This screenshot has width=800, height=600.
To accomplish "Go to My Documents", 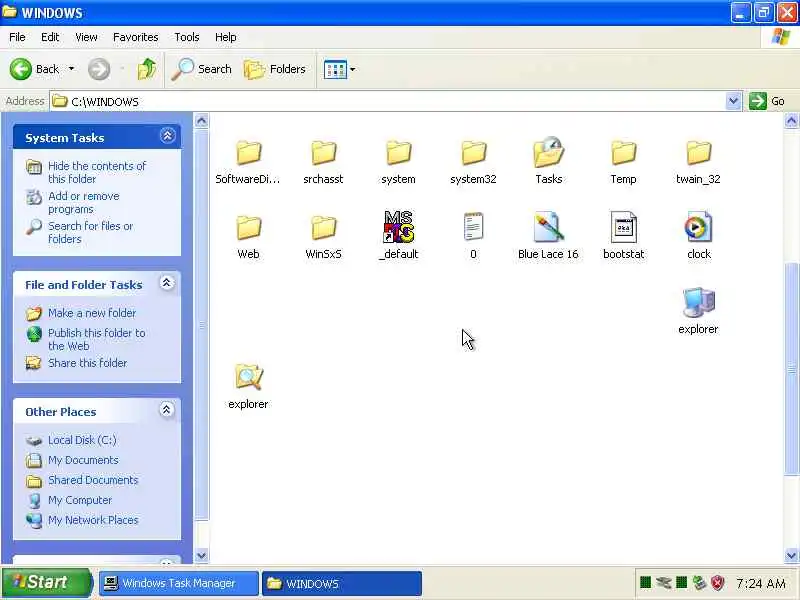I will pos(83,460).
